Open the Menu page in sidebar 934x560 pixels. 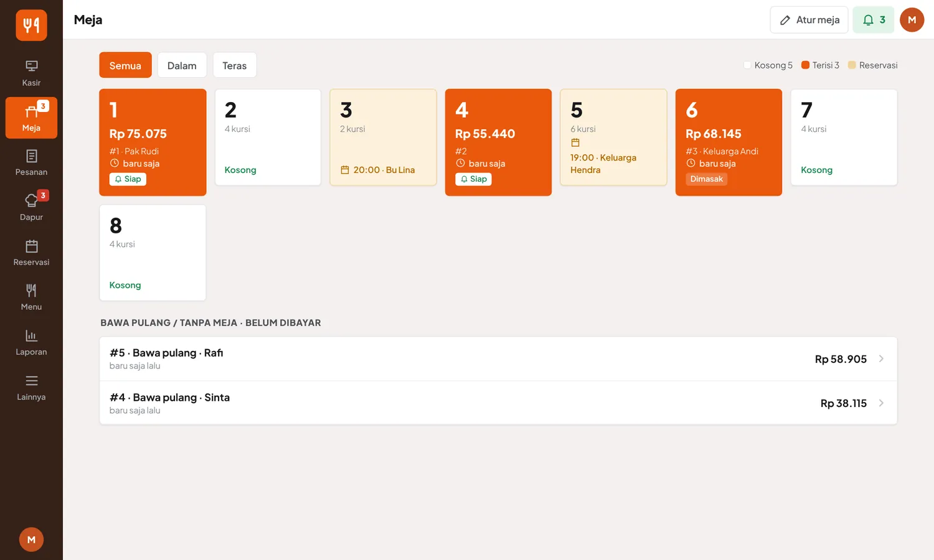(x=31, y=297)
